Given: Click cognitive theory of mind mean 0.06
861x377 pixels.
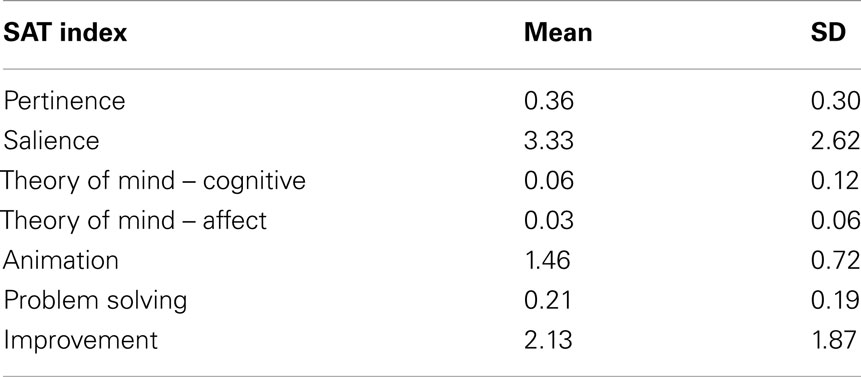Looking at the screenshot, I should pyautogui.click(x=549, y=181).
